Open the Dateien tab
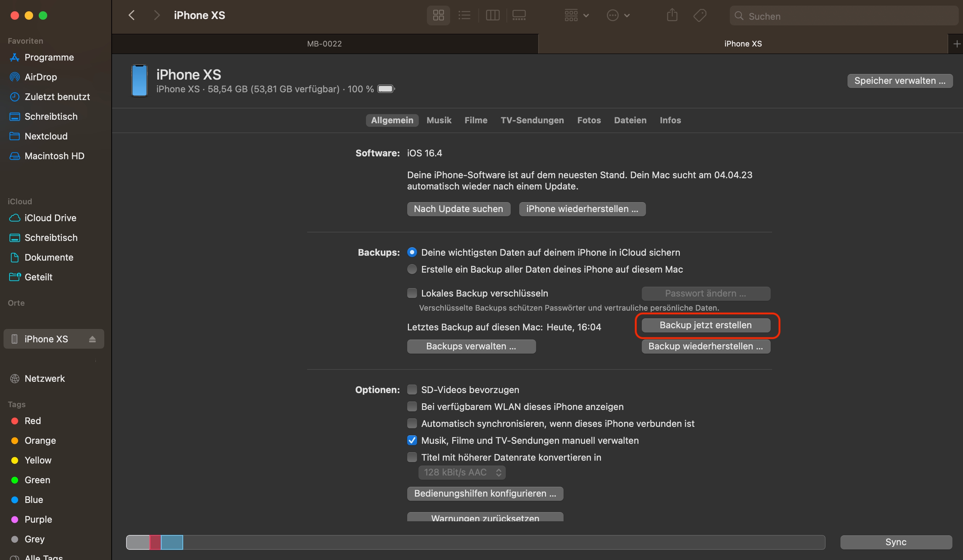Screen dimensions: 963x560 click(630, 120)
